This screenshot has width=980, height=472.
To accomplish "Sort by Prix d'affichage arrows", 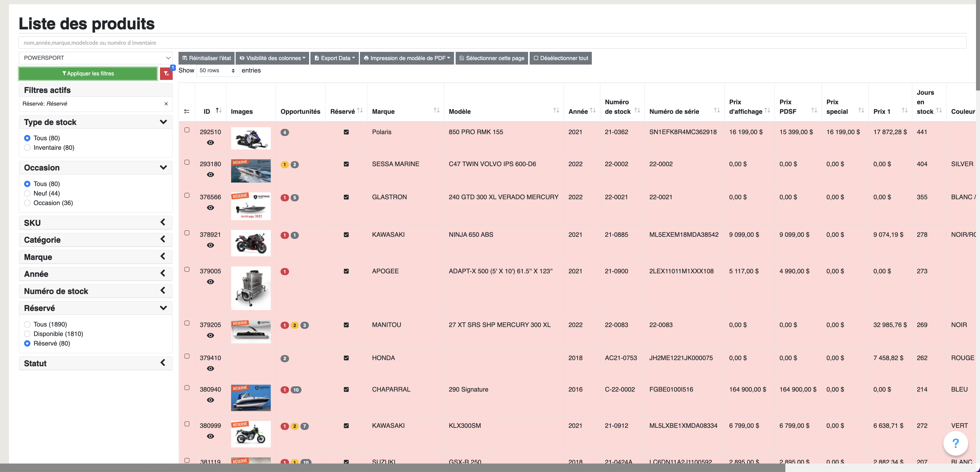I will pyautogui.click(x=767, y=110).
